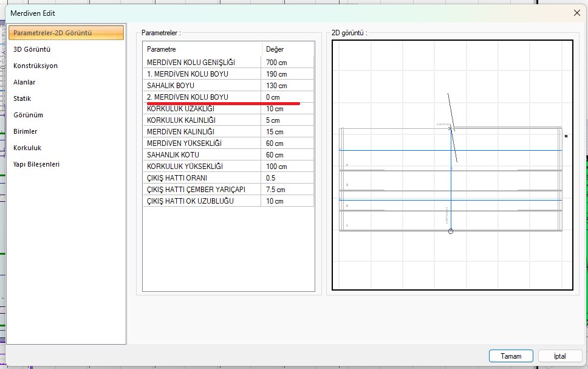Edit the ÇIKIŞ HATTI OK UZUBLUĞU value

coord(287,201)
